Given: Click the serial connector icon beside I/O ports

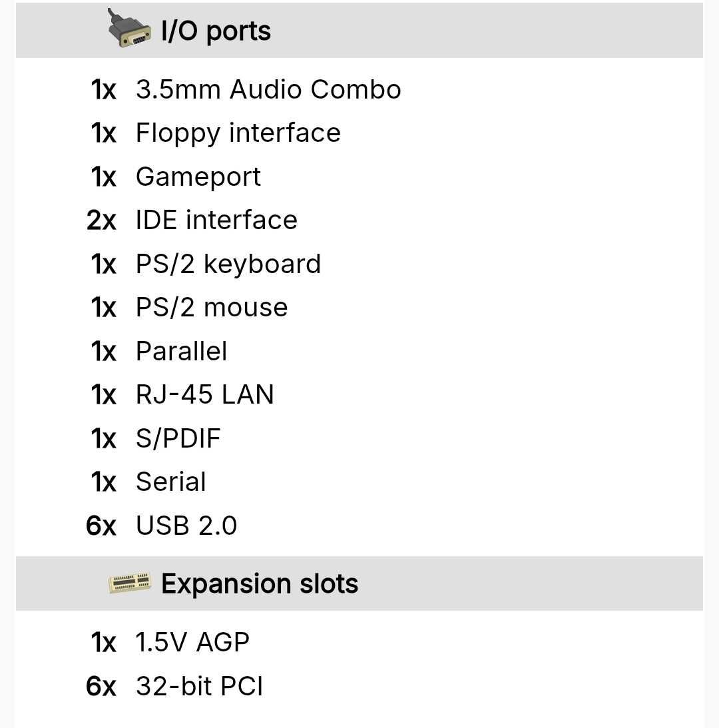Looking at the screenshot, I should pos(128,29).
